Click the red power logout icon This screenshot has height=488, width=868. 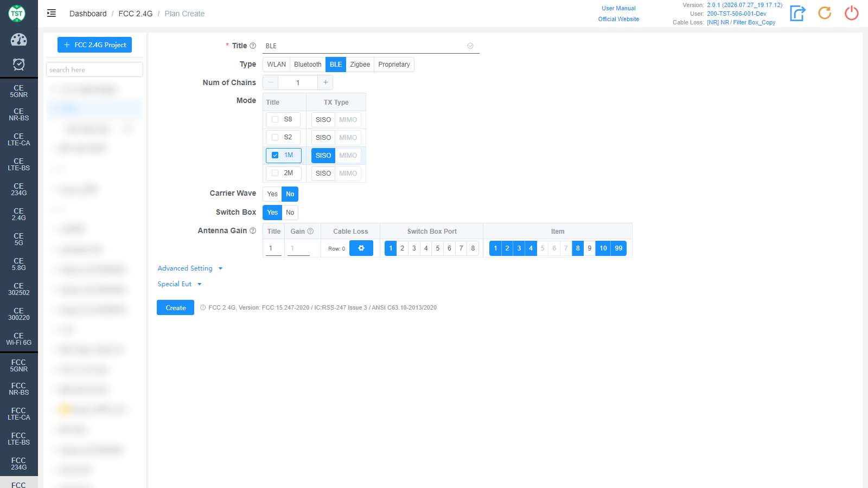(852, 13)
